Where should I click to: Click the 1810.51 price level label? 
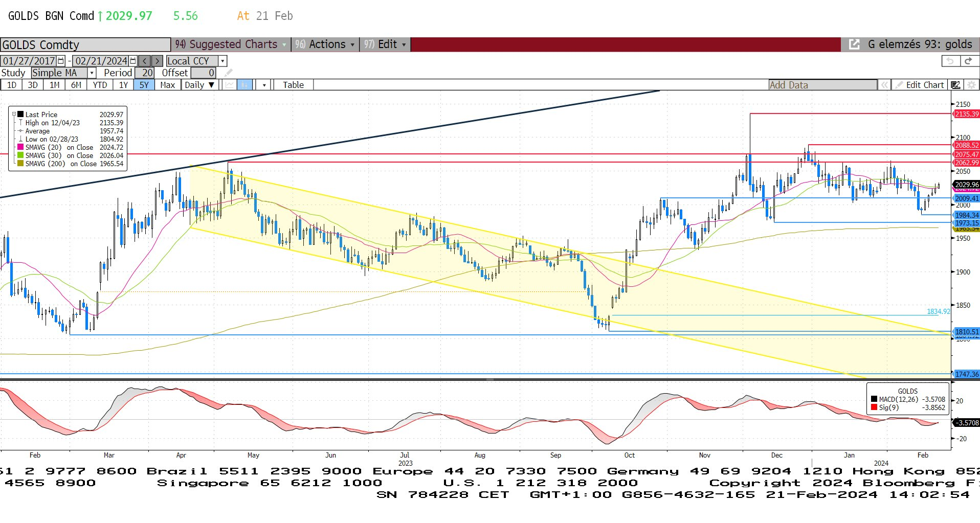click(967, 332)
